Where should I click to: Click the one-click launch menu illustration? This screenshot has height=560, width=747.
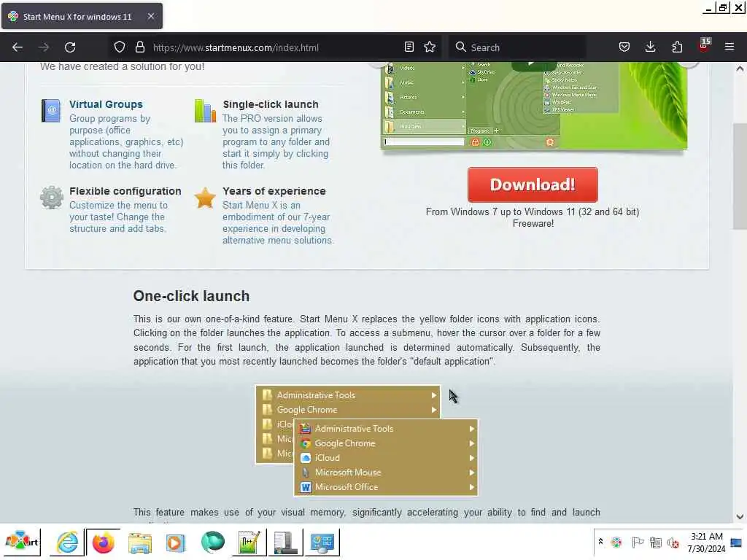367,440
